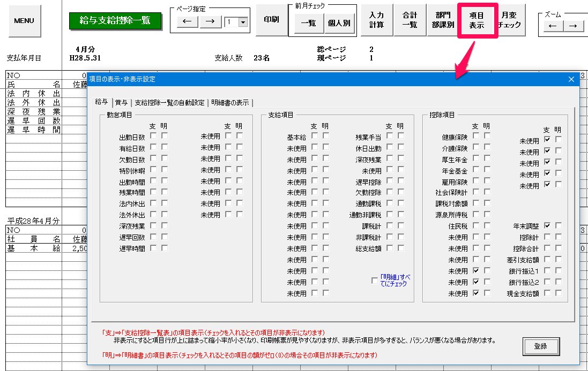588x371 pixels.
Task: Click the 入力計算 button
Action: tap(376, 20)
